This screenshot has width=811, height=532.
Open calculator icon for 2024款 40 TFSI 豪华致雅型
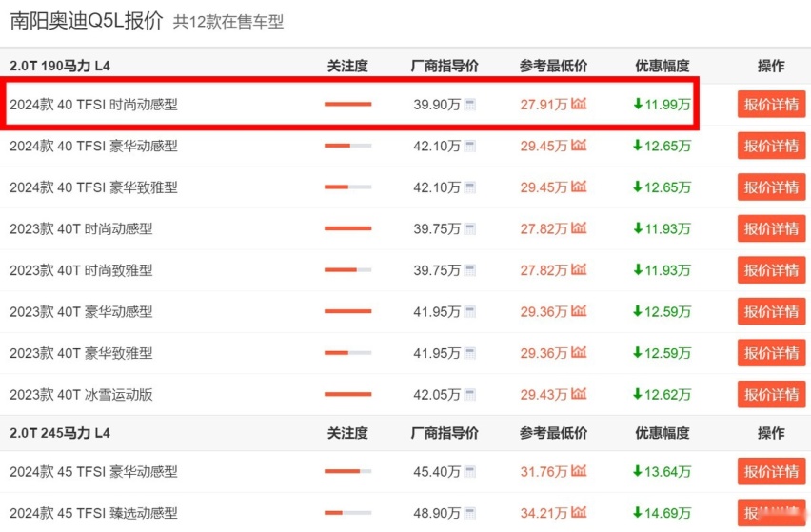470,187
